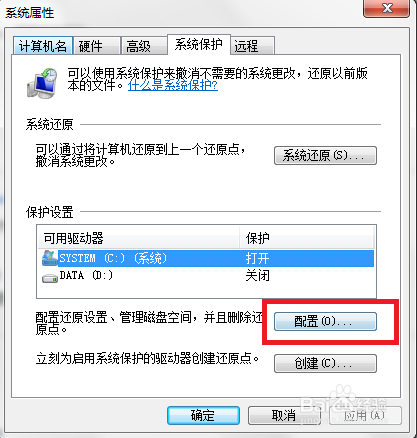
Task: Click the 可用驱动器 column header
Action: (138, 238)
